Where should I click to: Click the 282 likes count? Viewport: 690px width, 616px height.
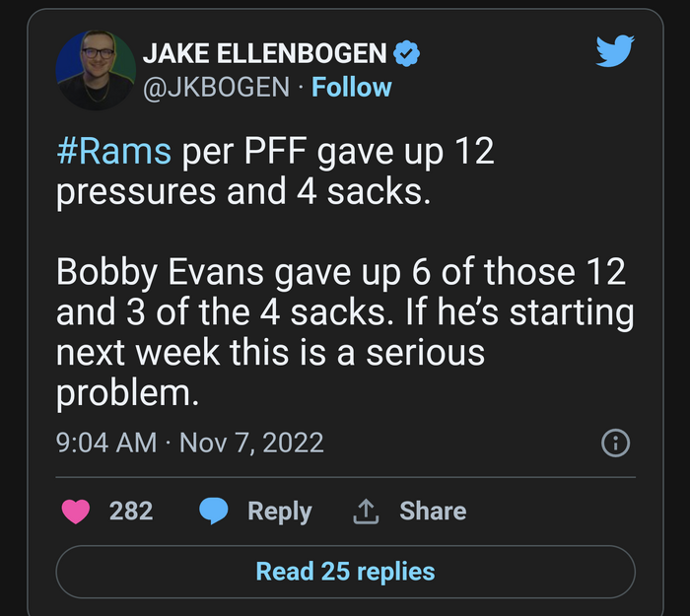coord(130,511)
